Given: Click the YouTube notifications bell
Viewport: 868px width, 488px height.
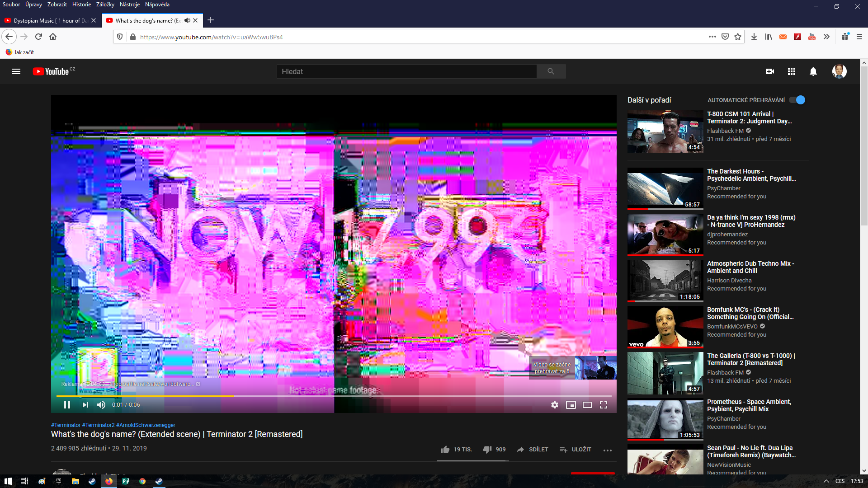Looking at the screenshot, I should point(813,71).
